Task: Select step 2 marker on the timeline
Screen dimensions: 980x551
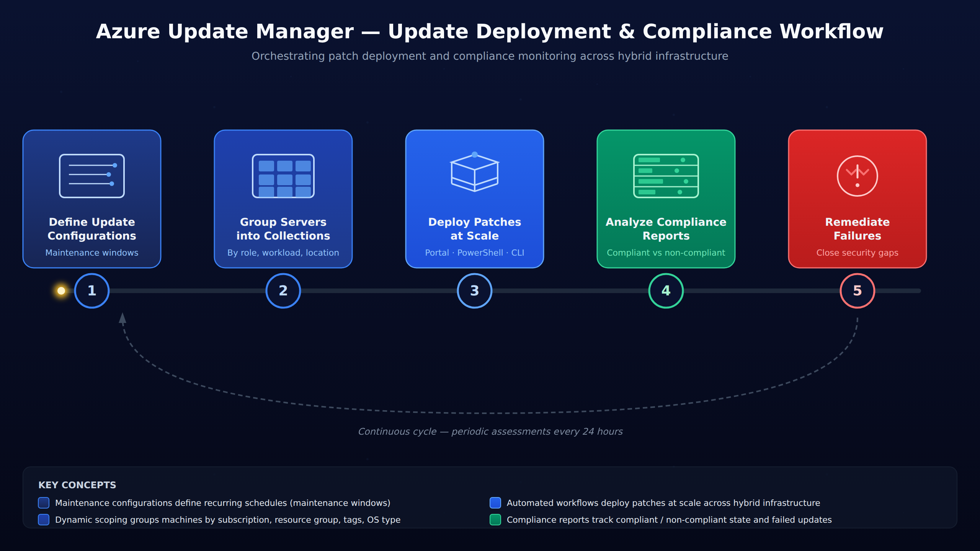Action: (283, 291)
